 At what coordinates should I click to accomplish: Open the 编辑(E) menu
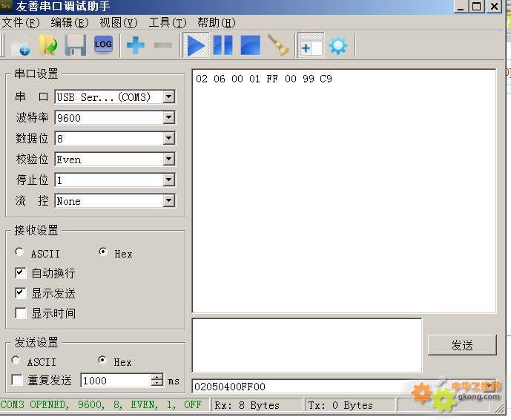click(70, 22)
